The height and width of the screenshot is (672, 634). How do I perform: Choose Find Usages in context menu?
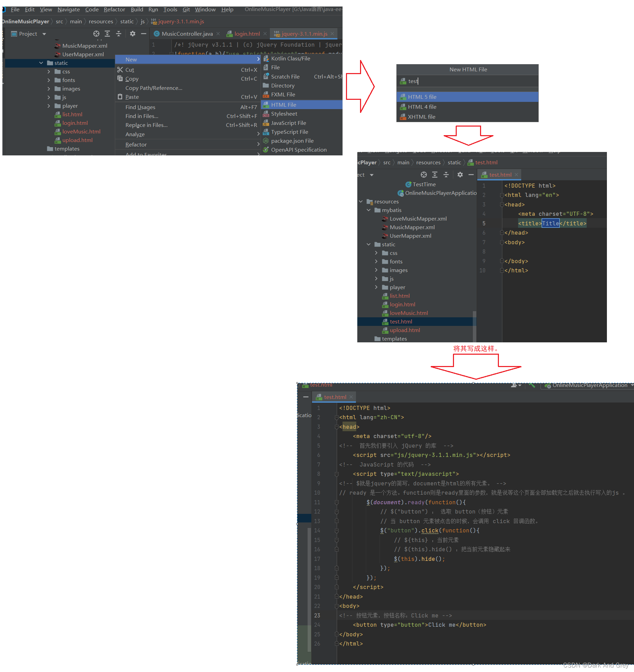(188, 107)
